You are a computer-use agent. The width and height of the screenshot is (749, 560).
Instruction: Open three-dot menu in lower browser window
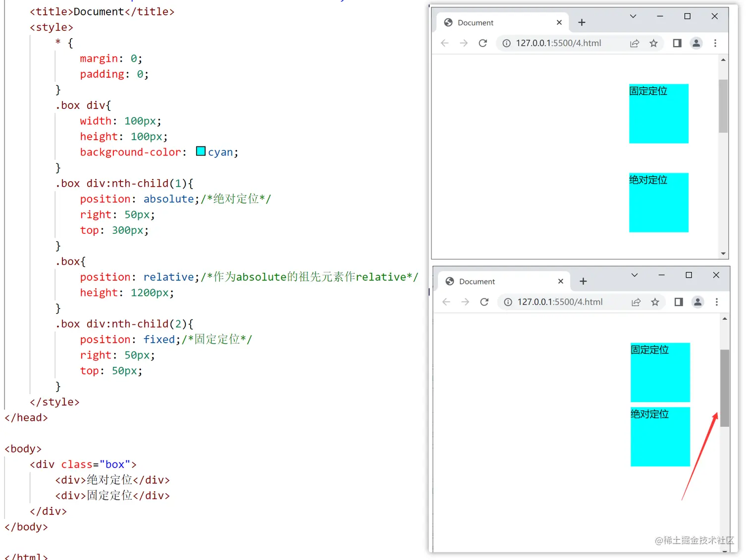717,302
